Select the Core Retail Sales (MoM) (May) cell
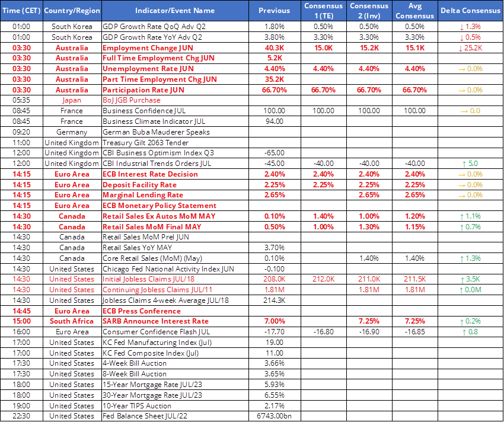Viewport: 504px width, 422px height. [x=175, y=258]
